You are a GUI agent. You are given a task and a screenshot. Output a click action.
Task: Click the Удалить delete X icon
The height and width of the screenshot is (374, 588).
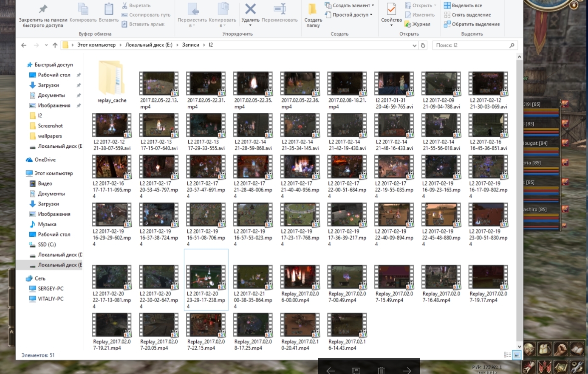251,9
